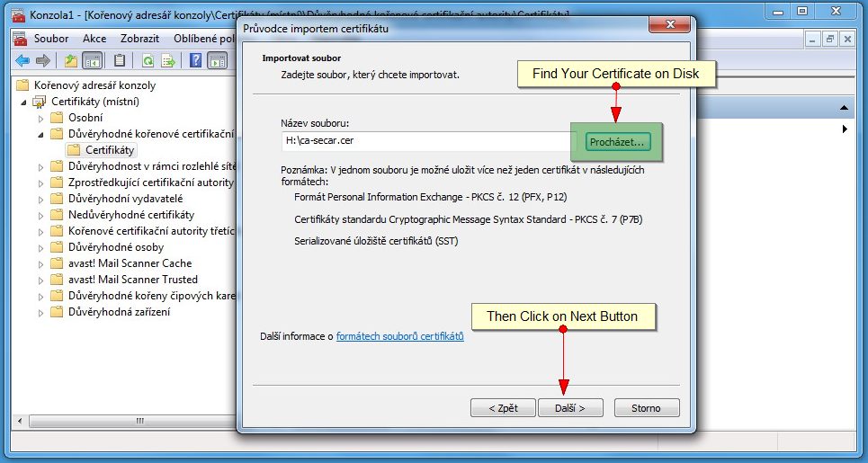
Task: Click the blue Back arrow in toolbar
Action: coord(22,61)
